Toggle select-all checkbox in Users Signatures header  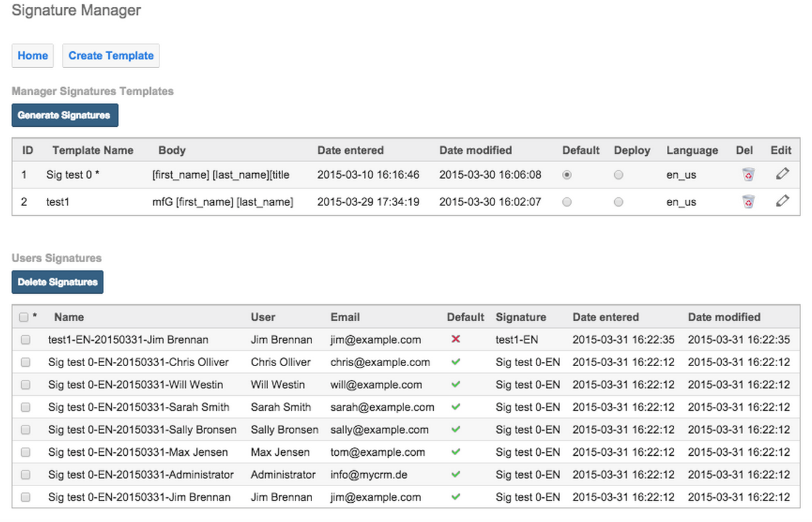coord(24,317)
